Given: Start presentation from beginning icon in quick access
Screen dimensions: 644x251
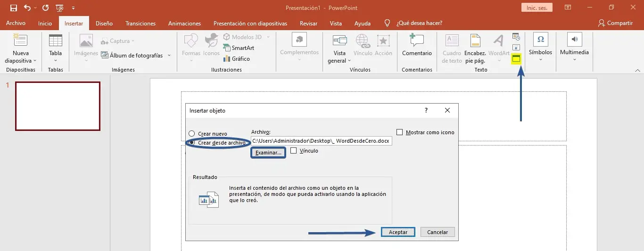Looking at the screenshot, I should pyautogui.click(x=59, y=8).
